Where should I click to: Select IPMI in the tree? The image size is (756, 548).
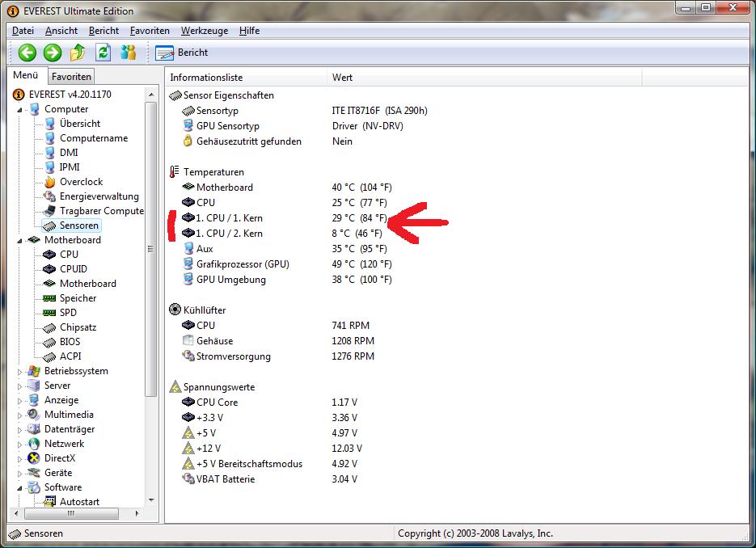[70, 167]
